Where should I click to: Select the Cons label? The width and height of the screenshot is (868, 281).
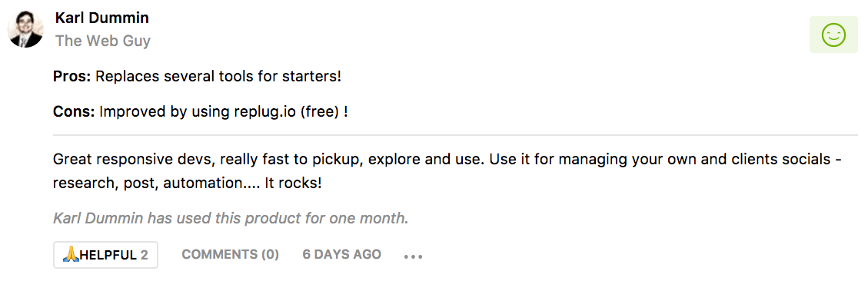(x=74, y=112)
